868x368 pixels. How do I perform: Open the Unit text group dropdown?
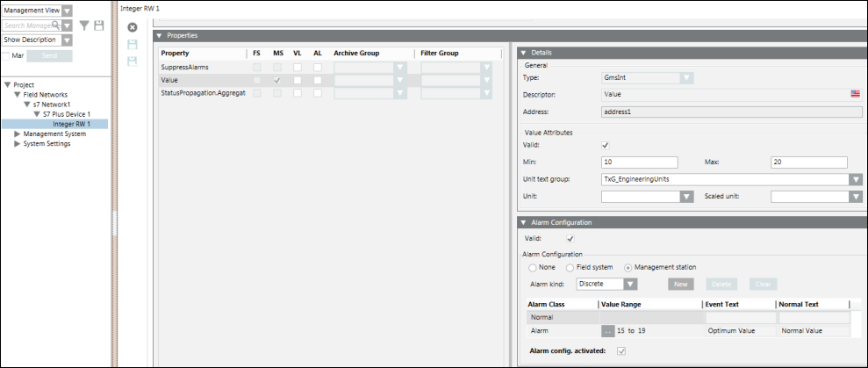click(x=855, y=179)
